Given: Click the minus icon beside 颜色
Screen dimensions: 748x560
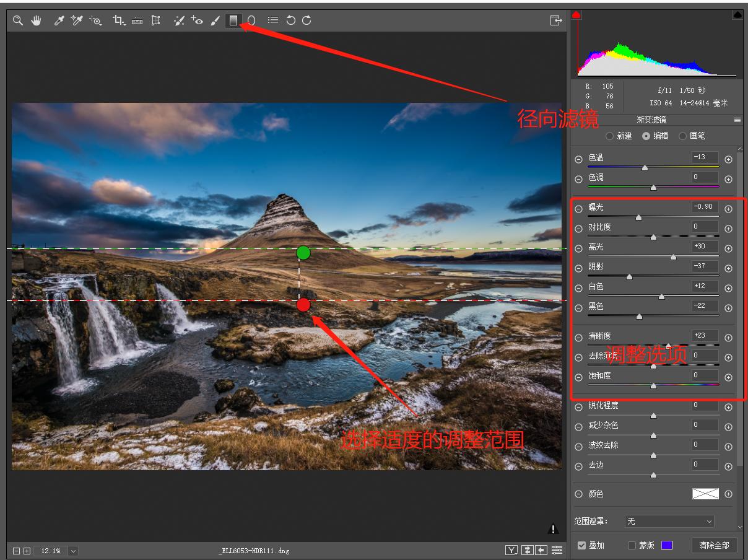Looking at the screenshot, I should point(578,494).
